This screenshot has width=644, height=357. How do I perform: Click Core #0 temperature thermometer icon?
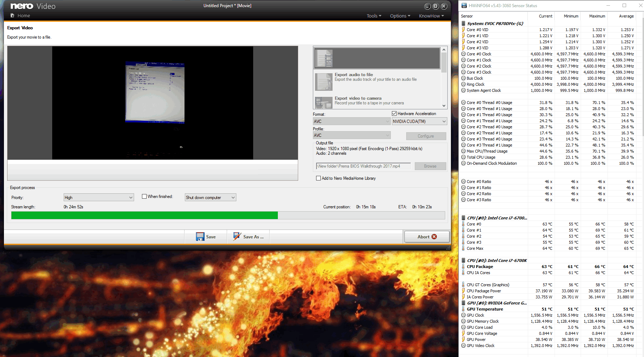click(463, 224)
